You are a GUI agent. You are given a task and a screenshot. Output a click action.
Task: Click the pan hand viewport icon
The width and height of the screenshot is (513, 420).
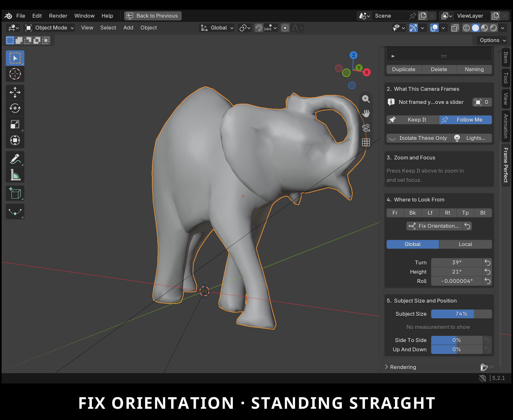[366, 113]
